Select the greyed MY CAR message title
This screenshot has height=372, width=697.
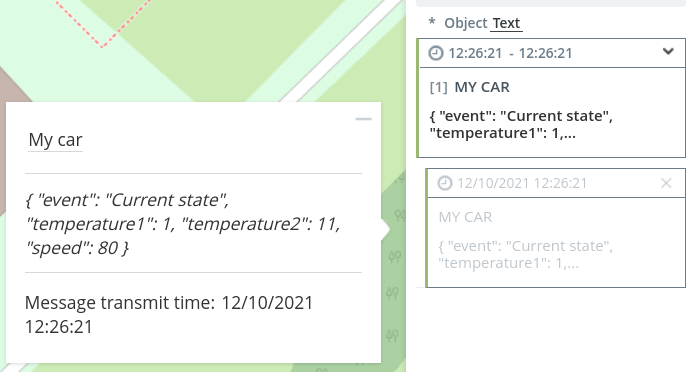pos(465,217)
